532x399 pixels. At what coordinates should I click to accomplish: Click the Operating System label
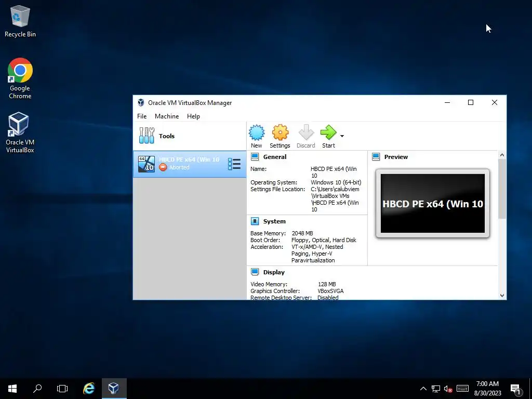point(274,182)
